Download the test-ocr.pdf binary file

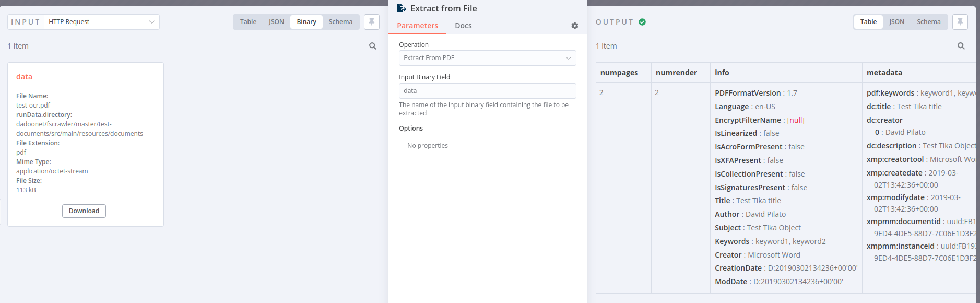point(84,211)
